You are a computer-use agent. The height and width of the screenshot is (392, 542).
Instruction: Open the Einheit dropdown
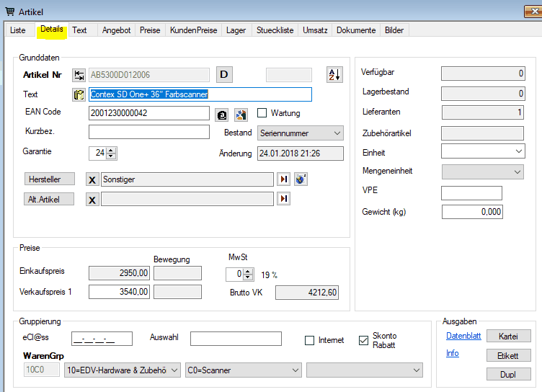(x=483, y=151)
